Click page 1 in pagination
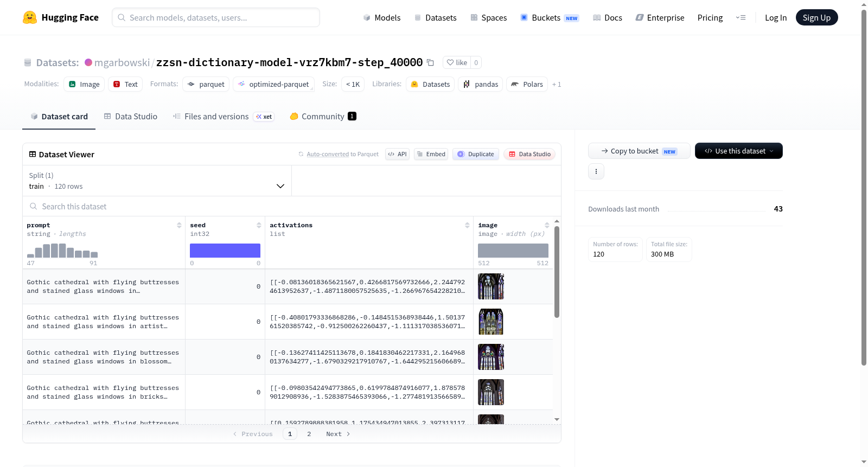868x467 pixels. [290, 434]
